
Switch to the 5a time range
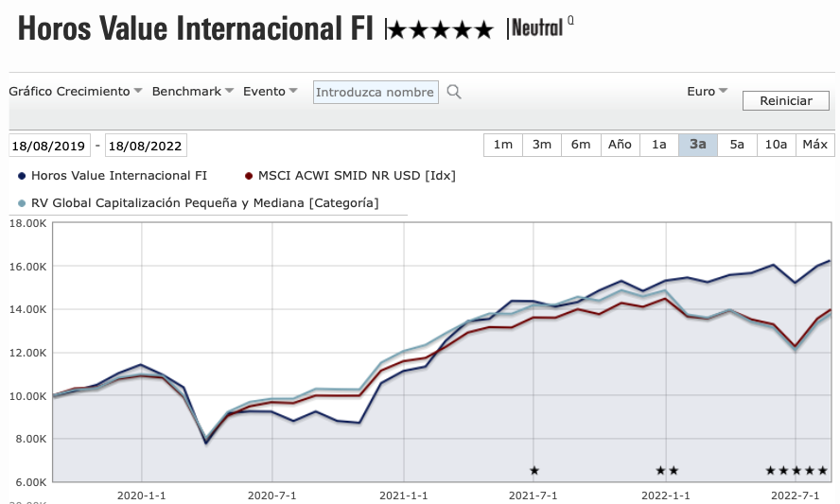coord(737,145)
